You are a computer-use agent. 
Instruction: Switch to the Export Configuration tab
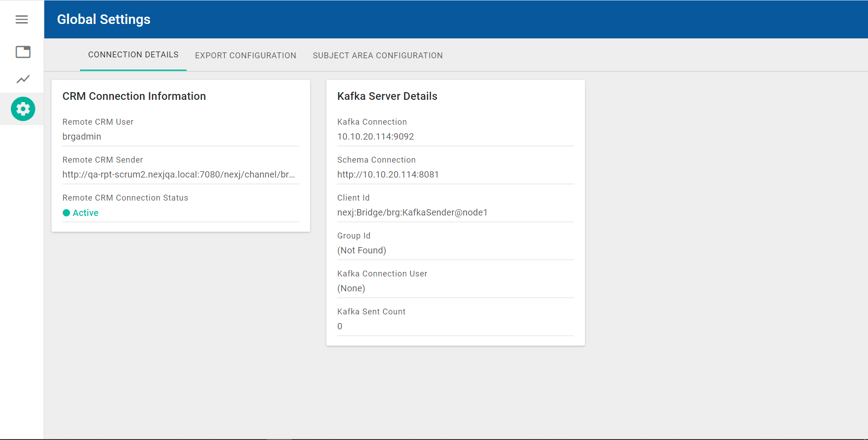[245, 55]
